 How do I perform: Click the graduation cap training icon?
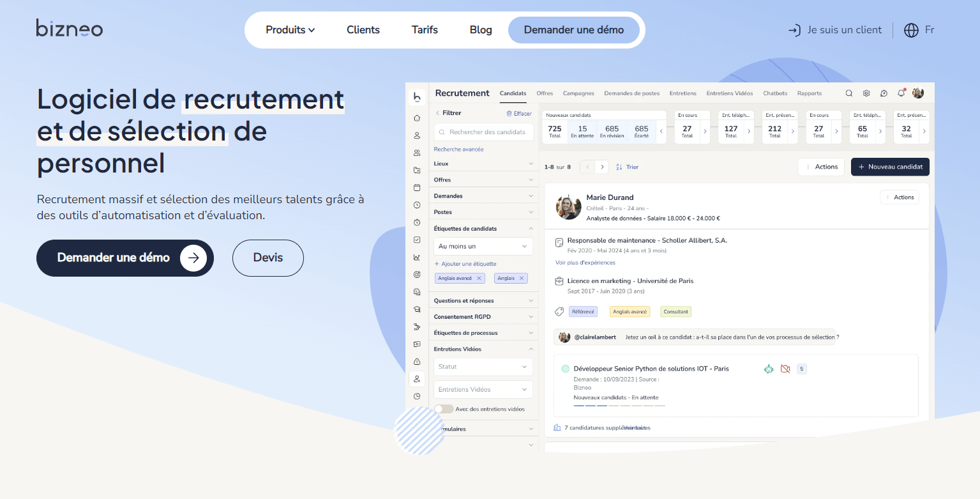[417, 309]
